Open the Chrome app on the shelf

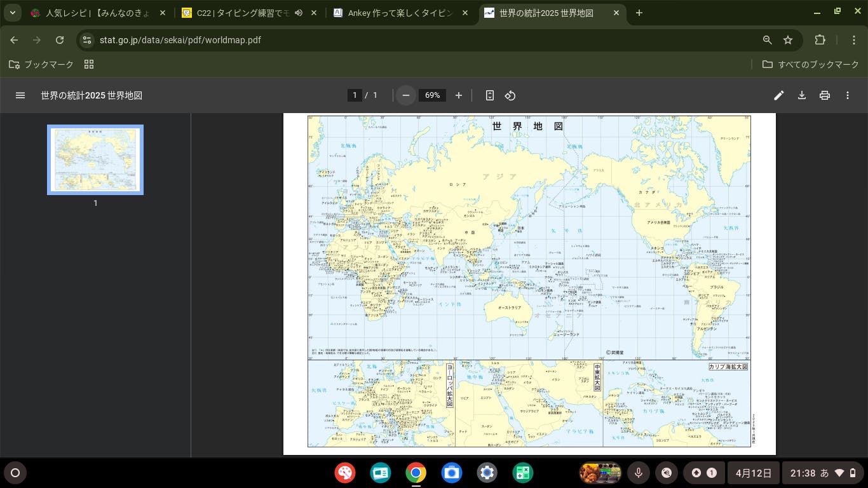(x=416, y=473)
